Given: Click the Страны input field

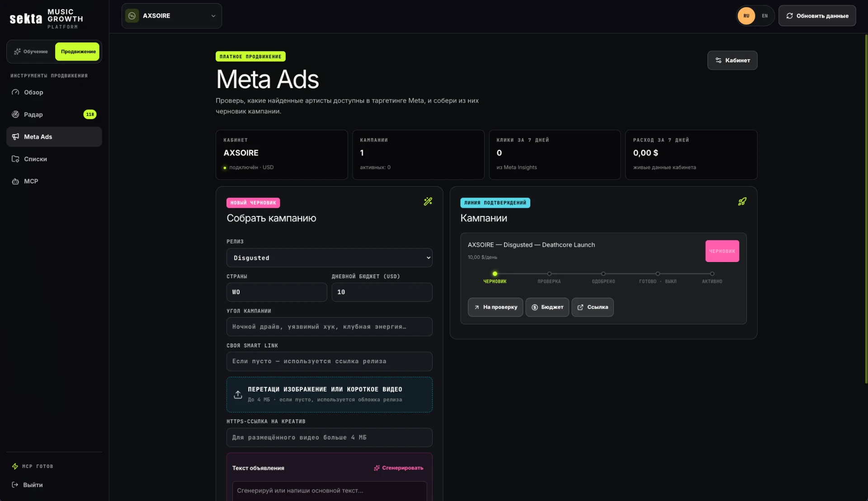Looking at the screenshot, I should pos(277,292).
